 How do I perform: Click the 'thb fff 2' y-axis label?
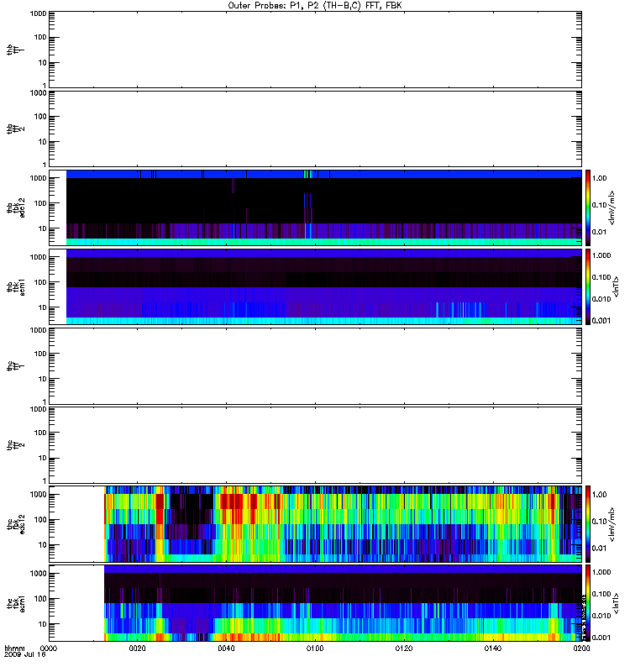point(15,129)
